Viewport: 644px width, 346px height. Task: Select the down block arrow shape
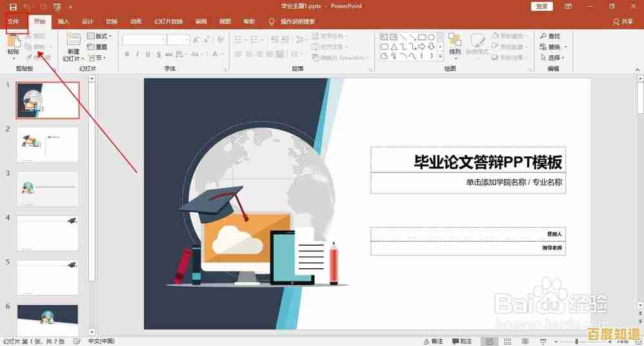coord(431,47)
